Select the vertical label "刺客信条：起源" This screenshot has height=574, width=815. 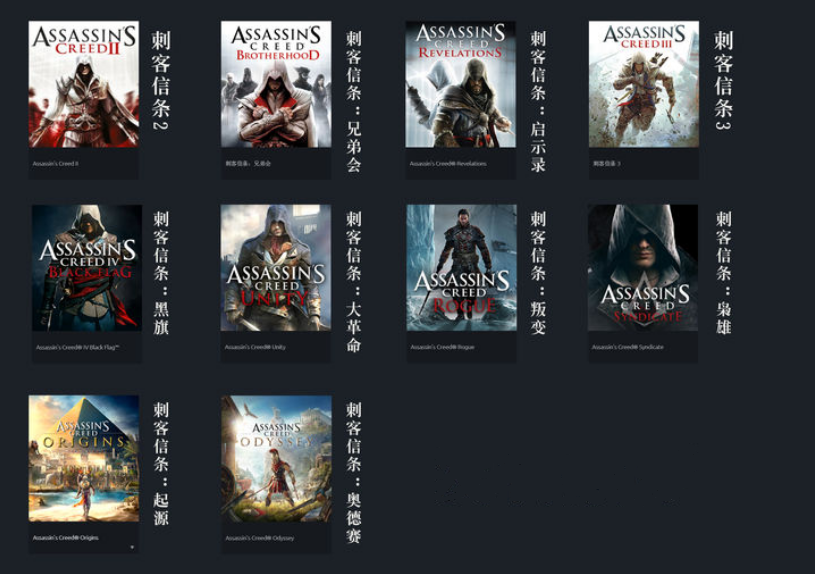pyautogui.click(x=161, y=463)
